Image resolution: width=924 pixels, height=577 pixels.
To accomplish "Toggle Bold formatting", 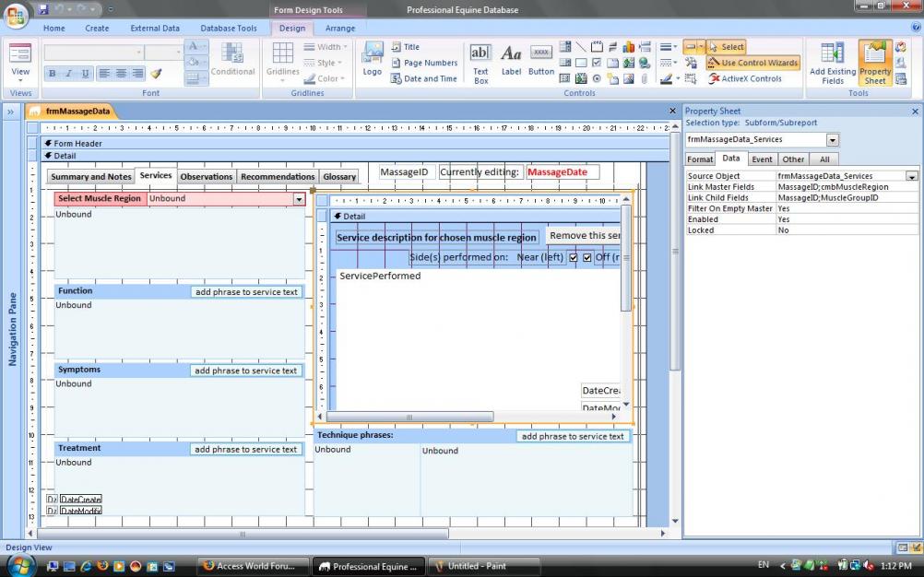I will tap(53, 74).
